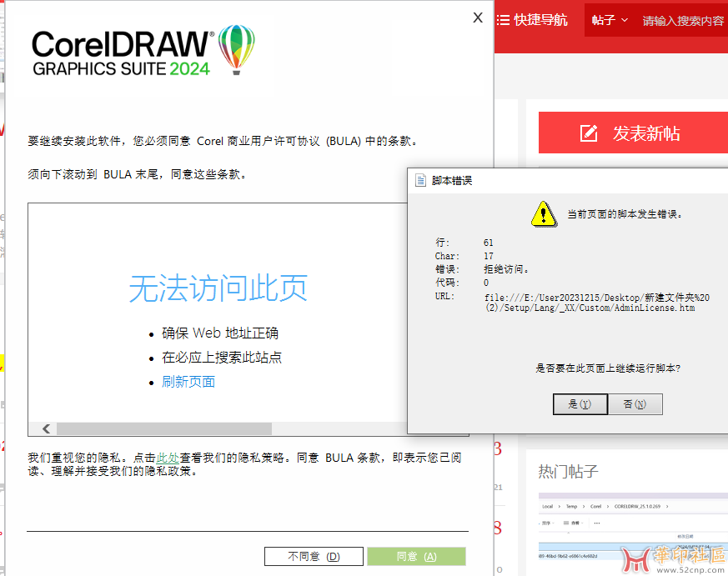Image resolution: width=728 pixels, height=576 pixels.
Task: Click the CorelDRAW balloon logo
Action: pos(236,50)
